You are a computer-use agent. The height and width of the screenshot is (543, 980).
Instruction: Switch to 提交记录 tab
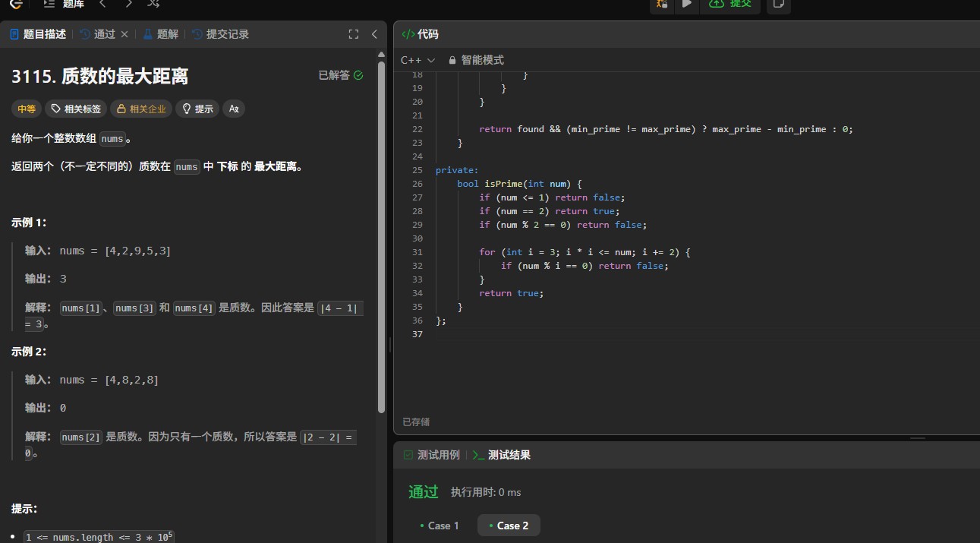point(221,34)
